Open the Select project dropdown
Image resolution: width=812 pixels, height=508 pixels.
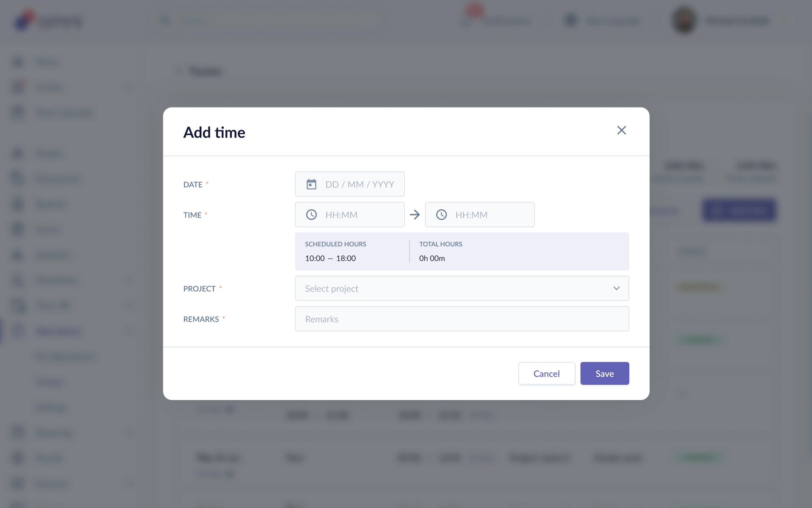462,288
